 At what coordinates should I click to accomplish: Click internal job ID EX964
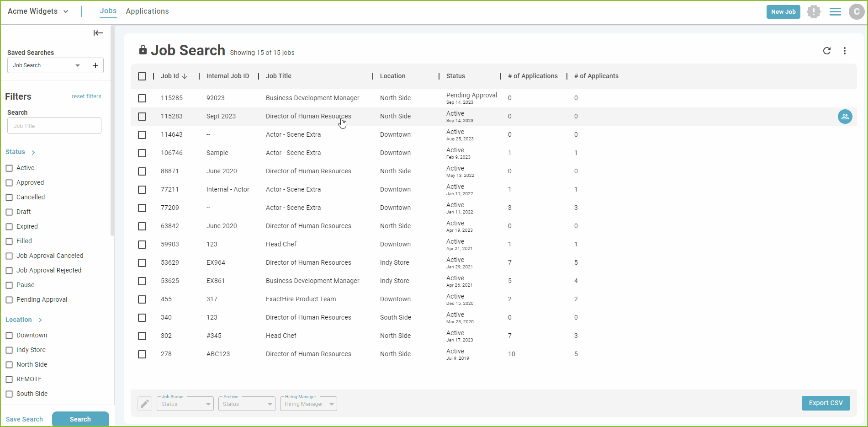tap(216, 263)
